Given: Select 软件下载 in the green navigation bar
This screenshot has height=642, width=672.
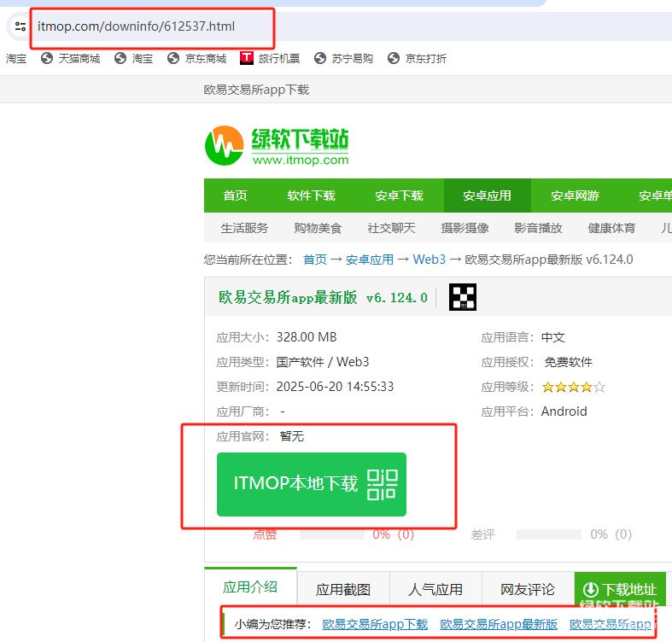Looking at the screenshot, I should 312,196.
